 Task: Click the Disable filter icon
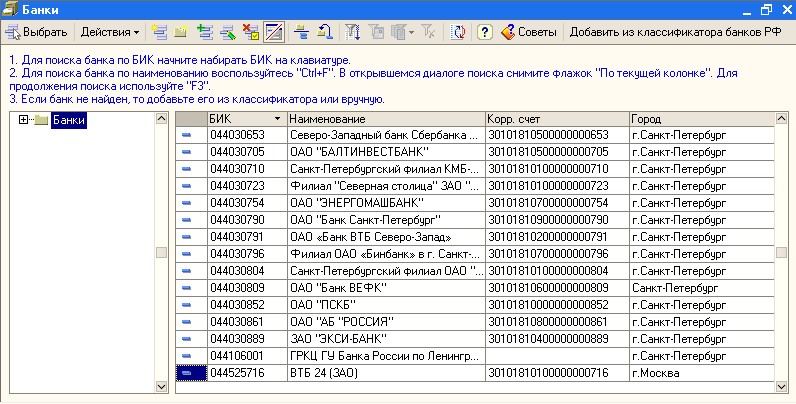428,32
